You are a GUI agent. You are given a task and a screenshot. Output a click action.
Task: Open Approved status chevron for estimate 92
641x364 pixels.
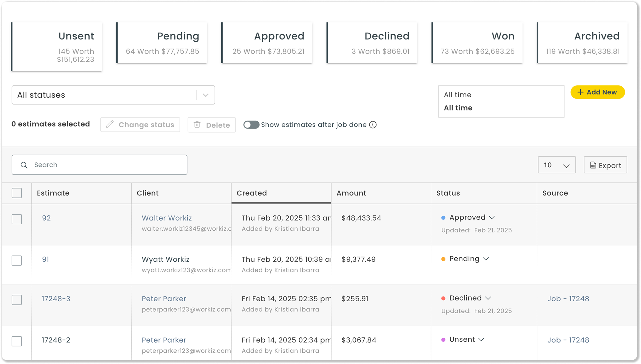click(x=492, y=218)
